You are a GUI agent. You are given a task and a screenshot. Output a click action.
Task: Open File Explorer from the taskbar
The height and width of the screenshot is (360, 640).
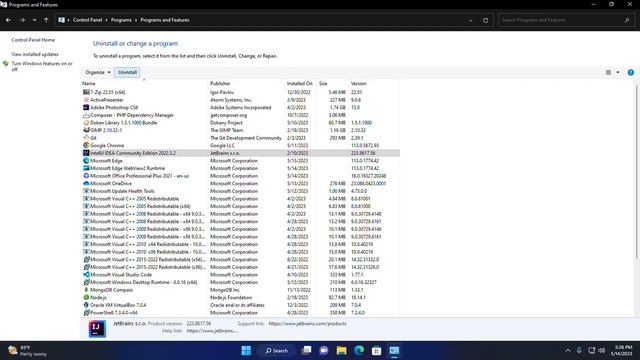(x=341, y=351)
